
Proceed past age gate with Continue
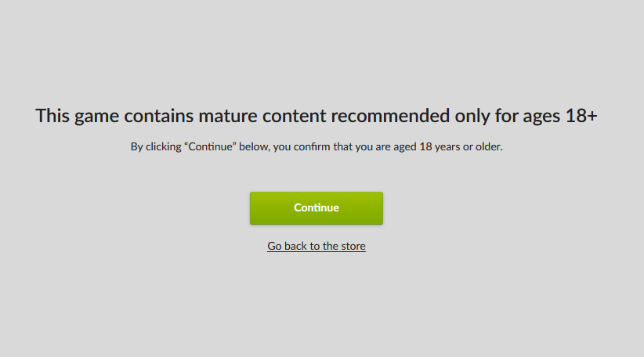317,208
